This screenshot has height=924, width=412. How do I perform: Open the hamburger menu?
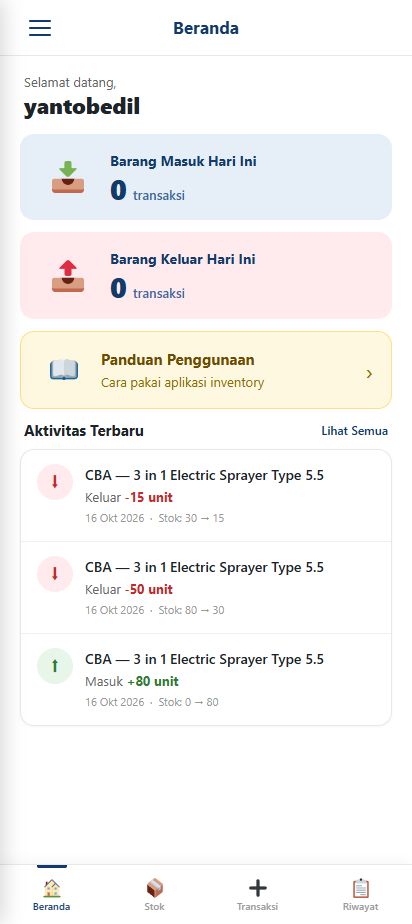click(x=40, y=28)
